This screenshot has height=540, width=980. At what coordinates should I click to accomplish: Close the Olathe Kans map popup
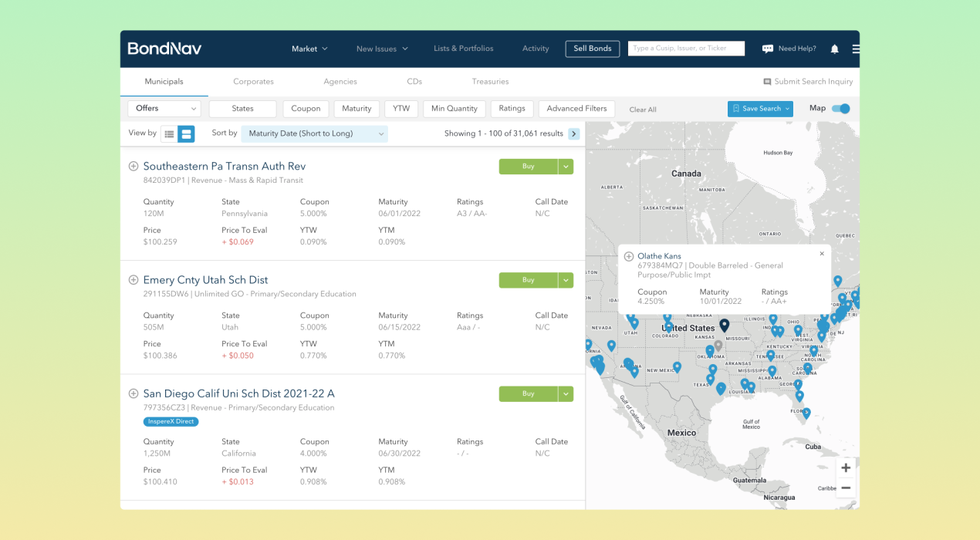pos(822,254)
